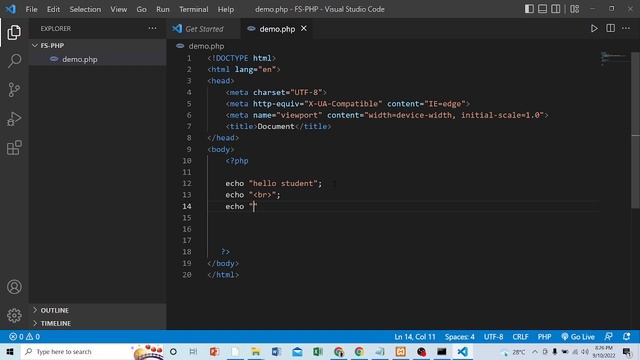Screen dimensions: 640x360
Task: Open clock and date in taskbar
Action: point(604,351)
